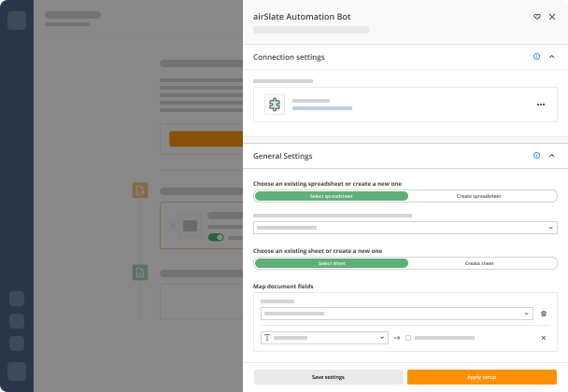568x392 pixels.
Task: Open General Settings info icon
Action: 536,155
